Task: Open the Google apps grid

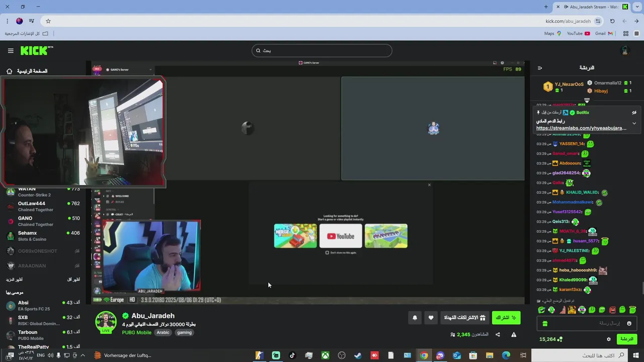Action: [626, 34]
